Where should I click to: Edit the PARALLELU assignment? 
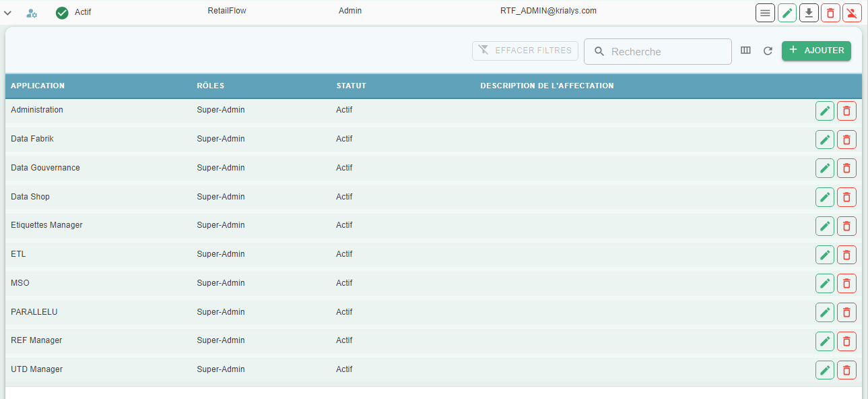pos(825,312)
